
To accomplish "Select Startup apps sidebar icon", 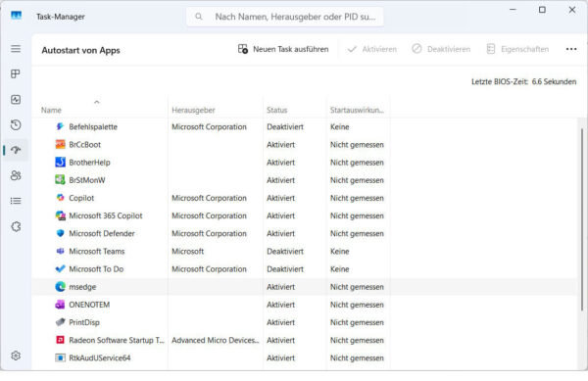I will tap(16, 150).
